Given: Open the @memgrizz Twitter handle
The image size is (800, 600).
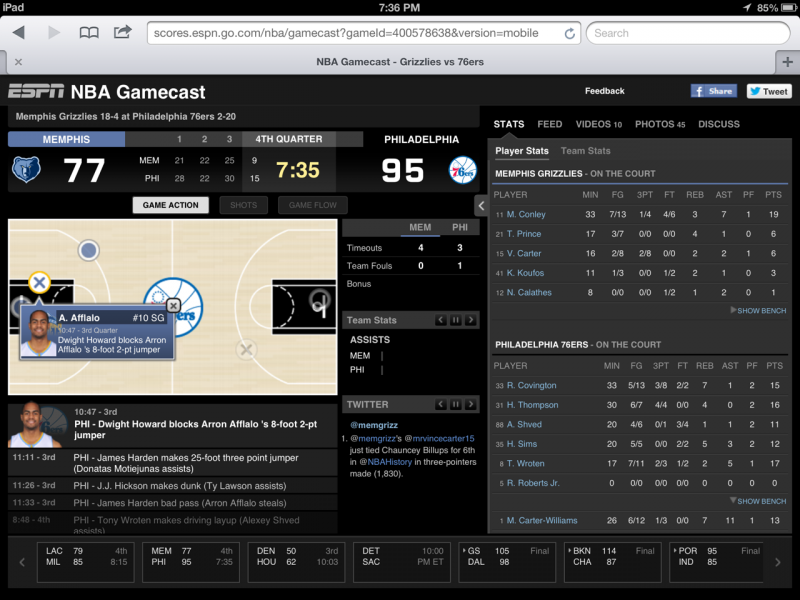Looking at the screenshot, I should pos(374,425).
